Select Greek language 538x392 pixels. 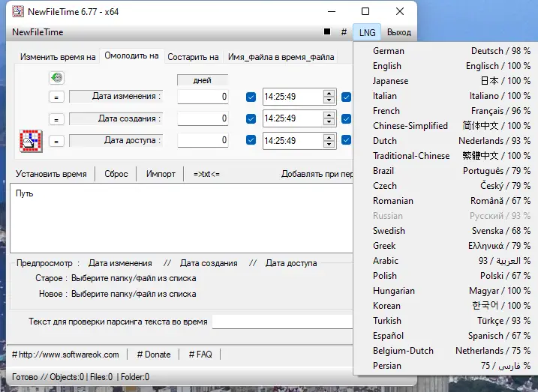(446, 246)
